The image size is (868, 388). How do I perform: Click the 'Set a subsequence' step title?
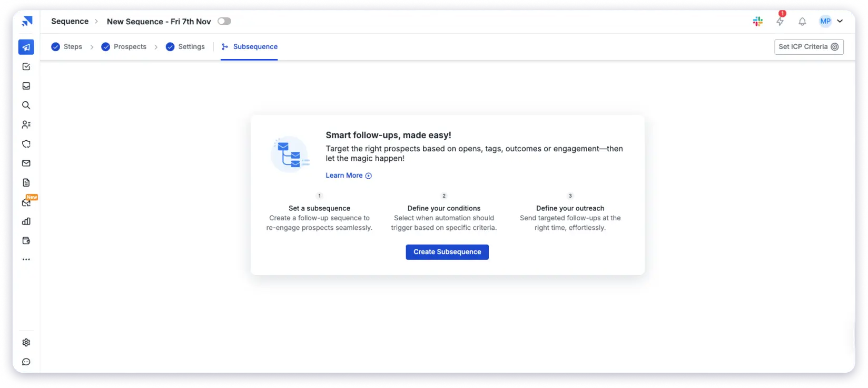click(319, 208)
